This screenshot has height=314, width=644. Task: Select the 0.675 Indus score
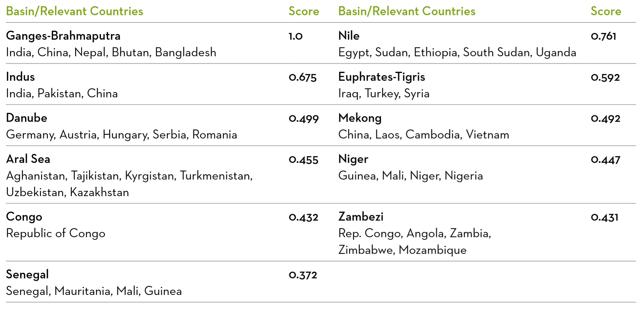(303, 77)
